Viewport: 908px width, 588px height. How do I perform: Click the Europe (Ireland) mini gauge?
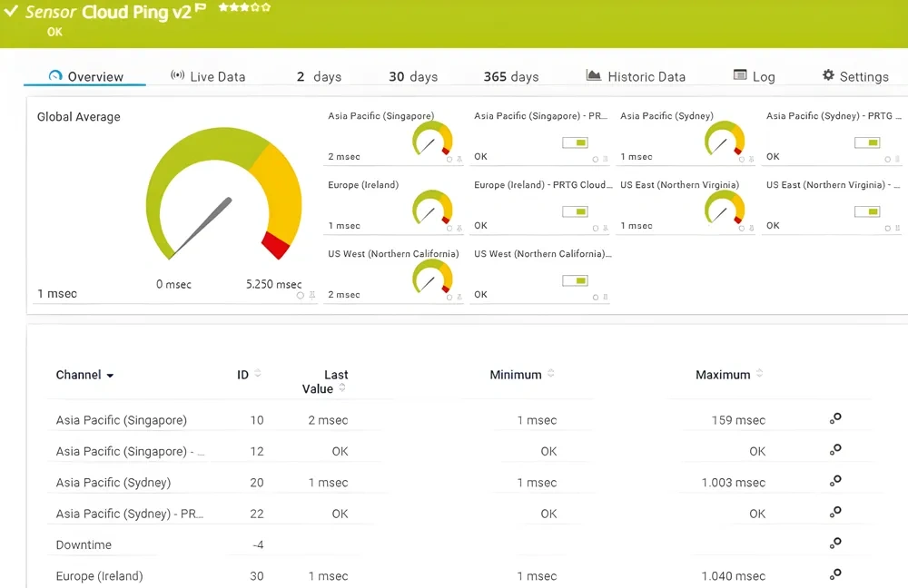(432, 208)
